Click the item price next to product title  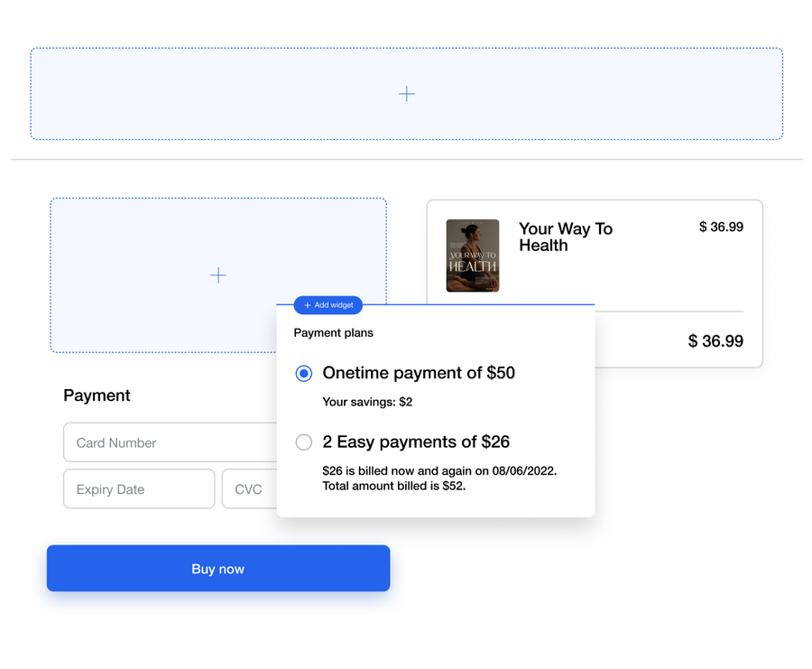pyautogui.click(x=721, y=227)
